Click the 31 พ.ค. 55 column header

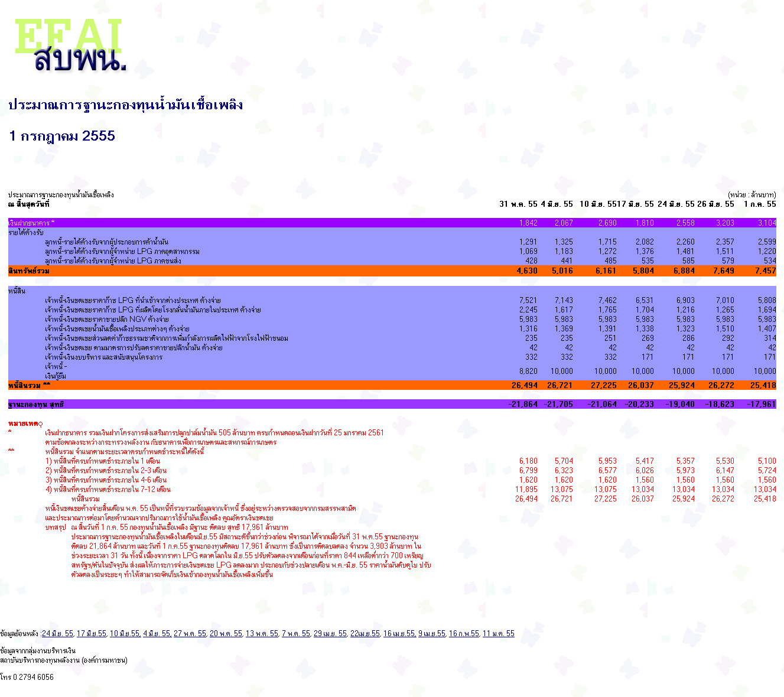coord(518,204)
